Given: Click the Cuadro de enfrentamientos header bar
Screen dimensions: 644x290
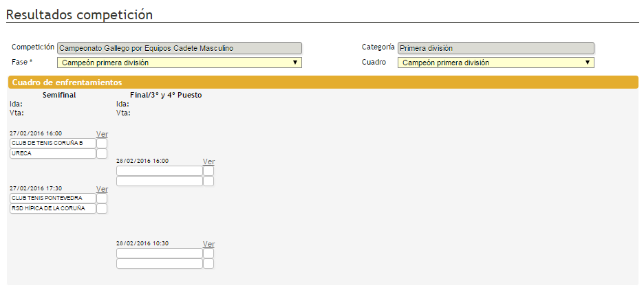Looking at the screenshot, I should coord(323,82).
